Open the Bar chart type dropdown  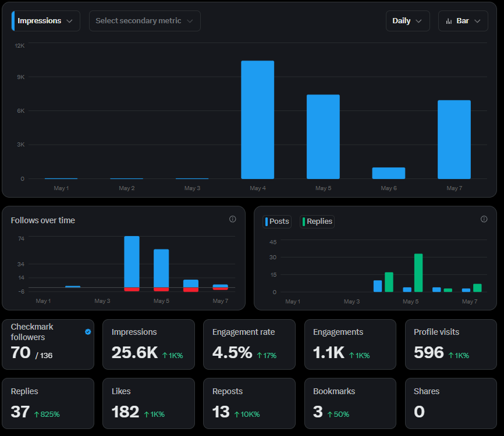[463, 21]
